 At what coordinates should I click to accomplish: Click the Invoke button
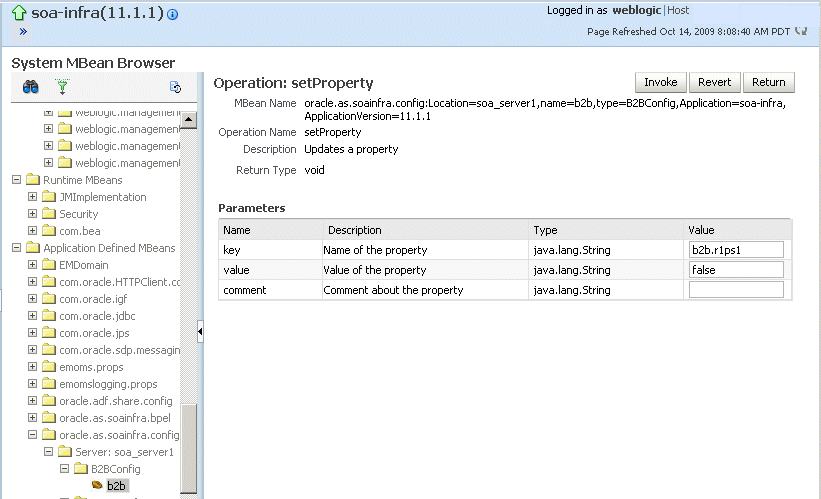[660, 82]
